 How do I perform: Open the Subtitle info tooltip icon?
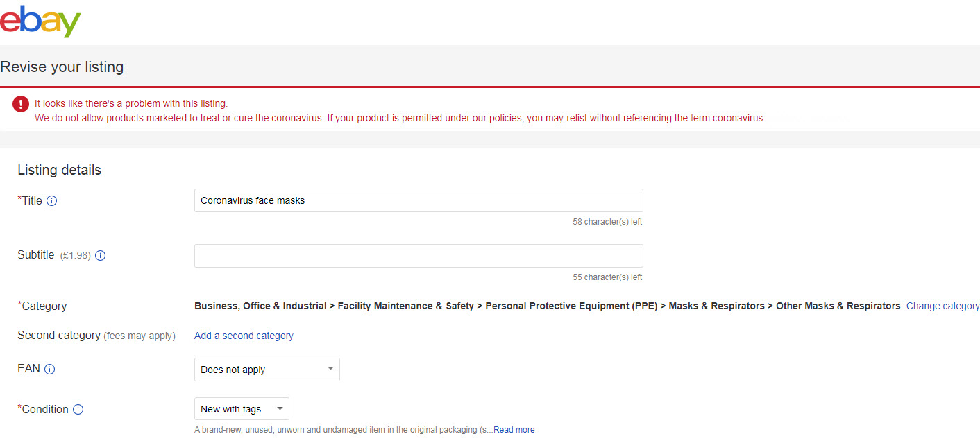tap(100, 256)
